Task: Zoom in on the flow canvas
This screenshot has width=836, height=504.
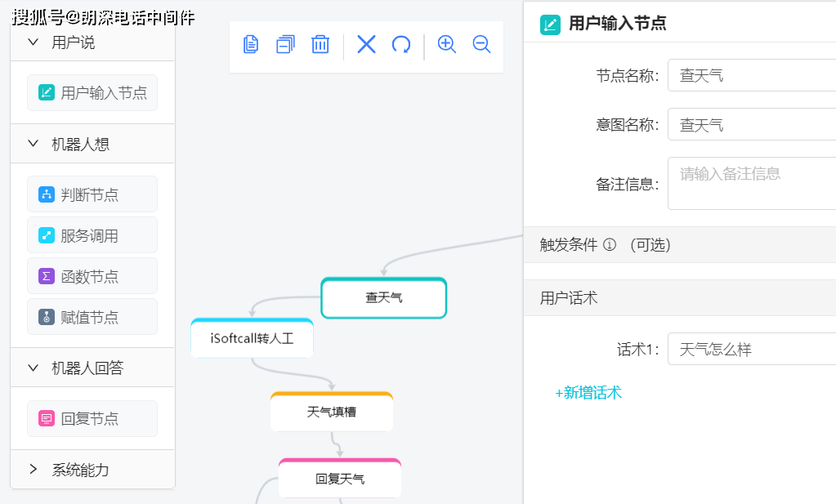Action: coord(447,45)
